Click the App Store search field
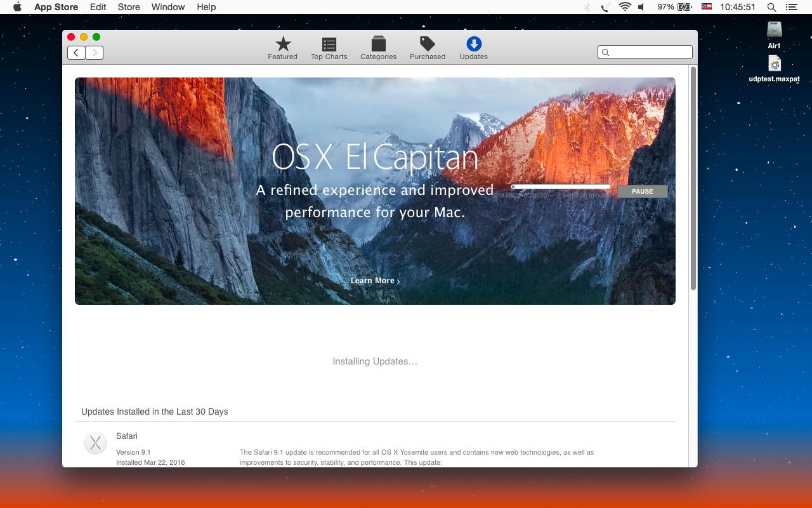812x508 pixels. 645,52
